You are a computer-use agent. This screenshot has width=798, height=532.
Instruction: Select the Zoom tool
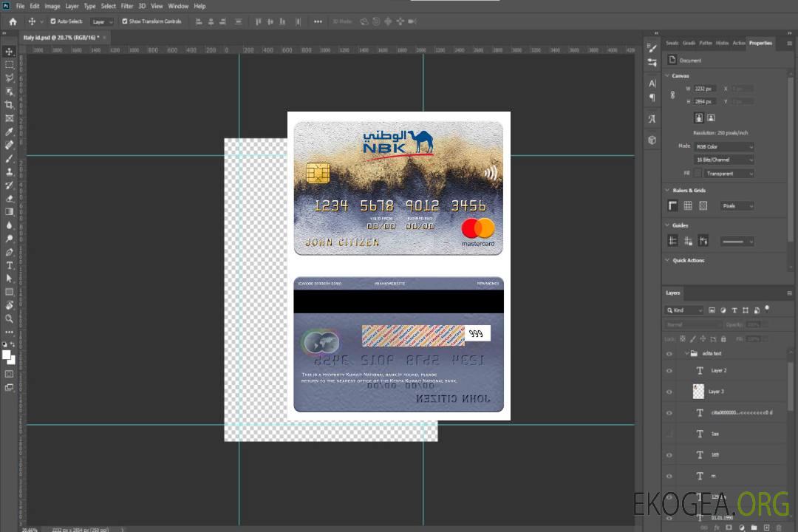tap(9, 318)
